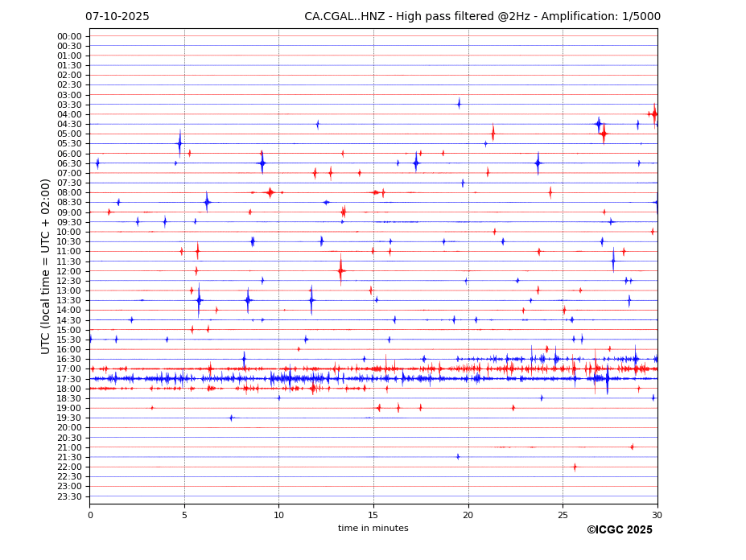Click the vertical UTC local time axis label

[47, 266]
